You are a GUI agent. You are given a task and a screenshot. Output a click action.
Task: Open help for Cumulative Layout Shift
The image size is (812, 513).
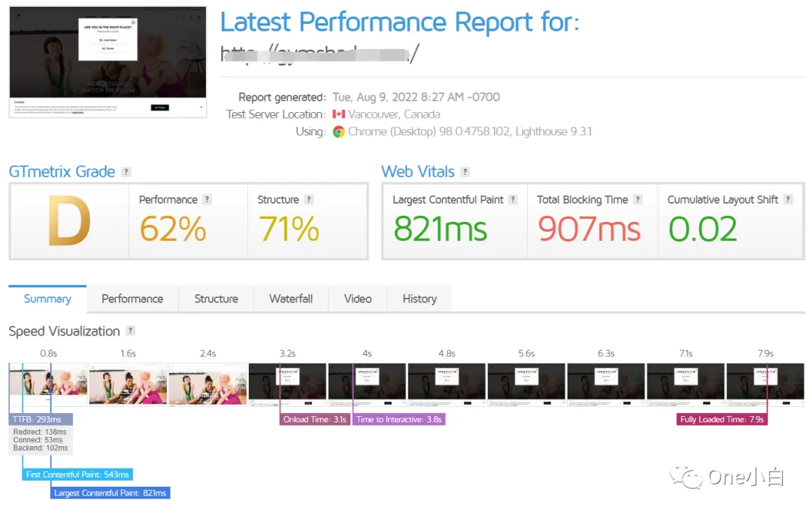[x=788, y=199]
